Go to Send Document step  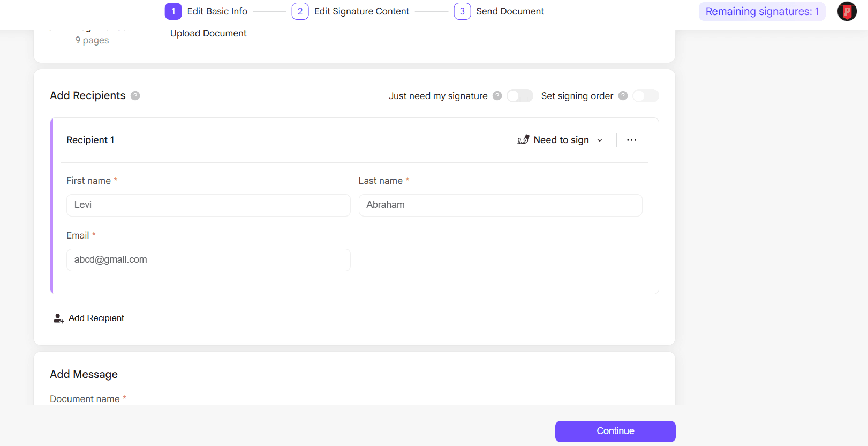click(510, 11)
